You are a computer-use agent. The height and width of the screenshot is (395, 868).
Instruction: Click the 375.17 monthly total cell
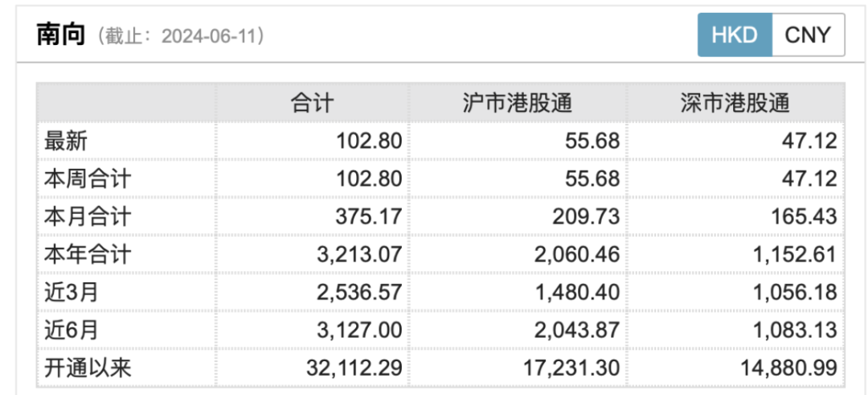click(371, 216)
